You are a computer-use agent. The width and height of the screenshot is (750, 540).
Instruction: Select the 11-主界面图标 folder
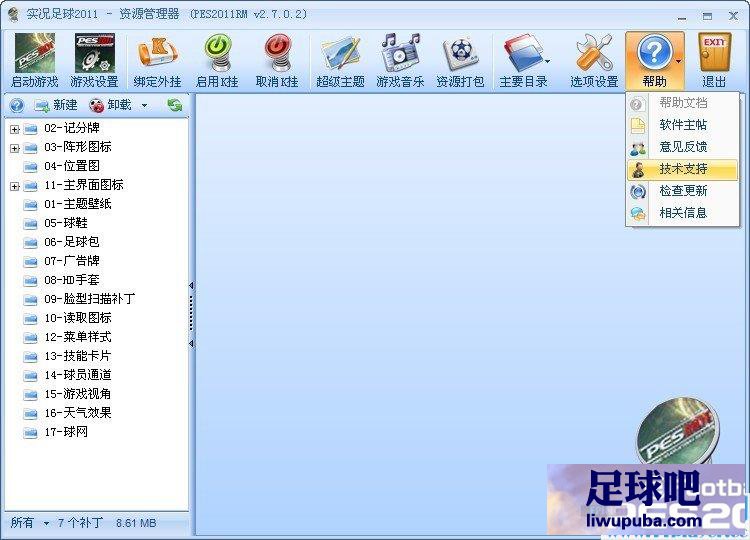coord(84,185)
